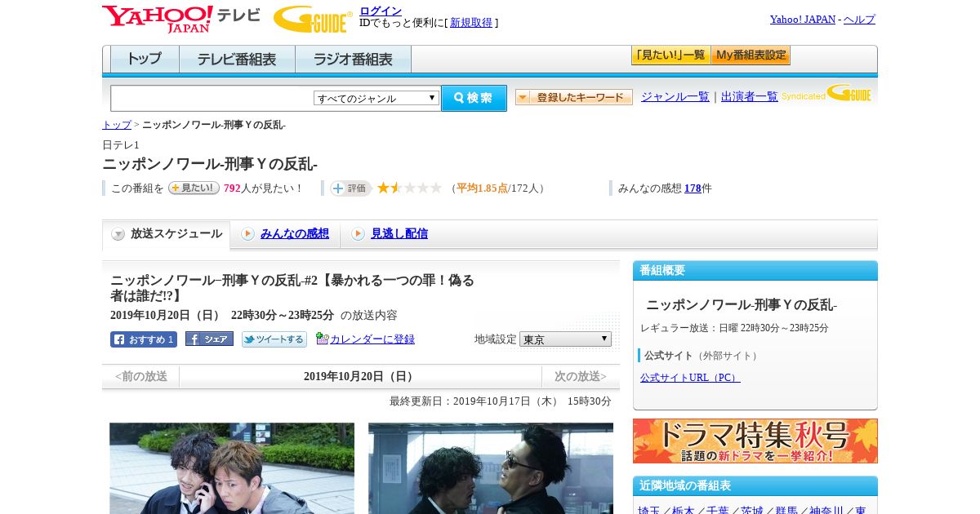Click the G-GUIDE logo in header
This screenshot has width=980, height=514.
(x=313, y=19)
